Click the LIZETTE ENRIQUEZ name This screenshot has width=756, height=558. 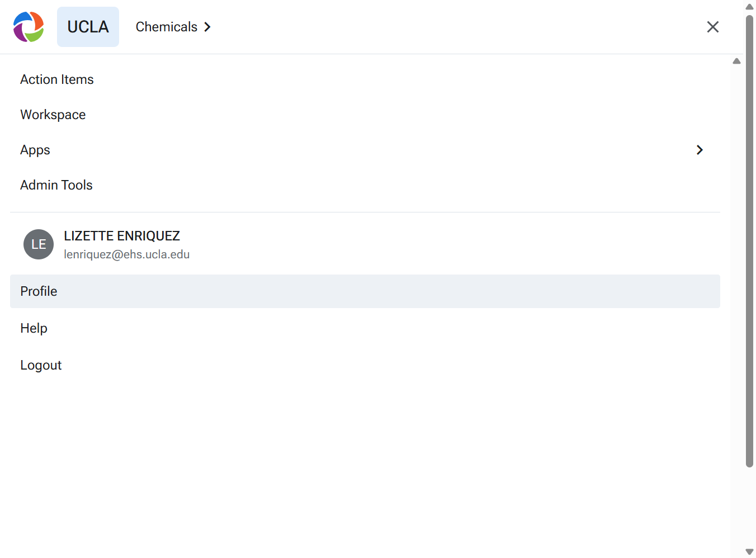pyautogui.click(x=122, y=236)
